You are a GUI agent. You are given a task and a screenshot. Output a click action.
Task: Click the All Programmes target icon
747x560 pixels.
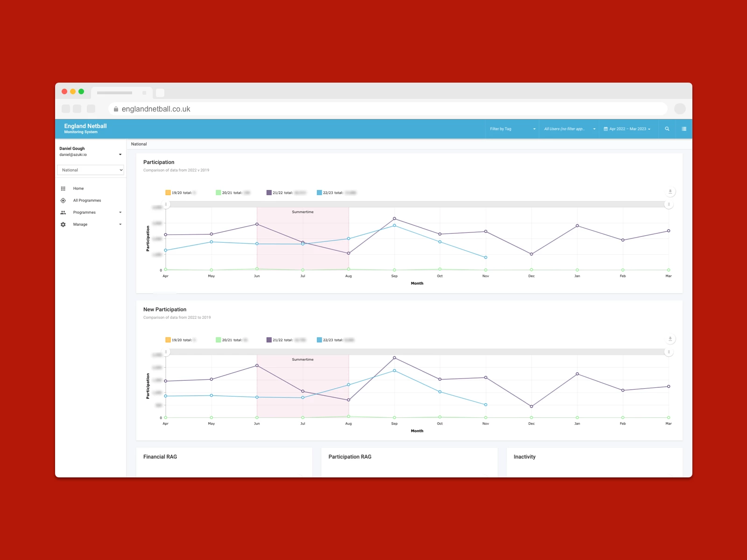(63, 201)
